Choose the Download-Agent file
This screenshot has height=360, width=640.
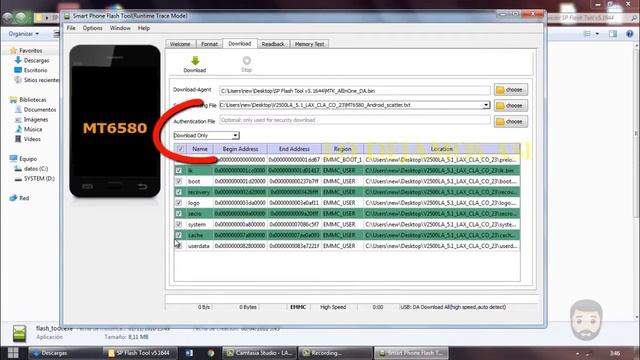pyautogui.click(x=511, y=90)
